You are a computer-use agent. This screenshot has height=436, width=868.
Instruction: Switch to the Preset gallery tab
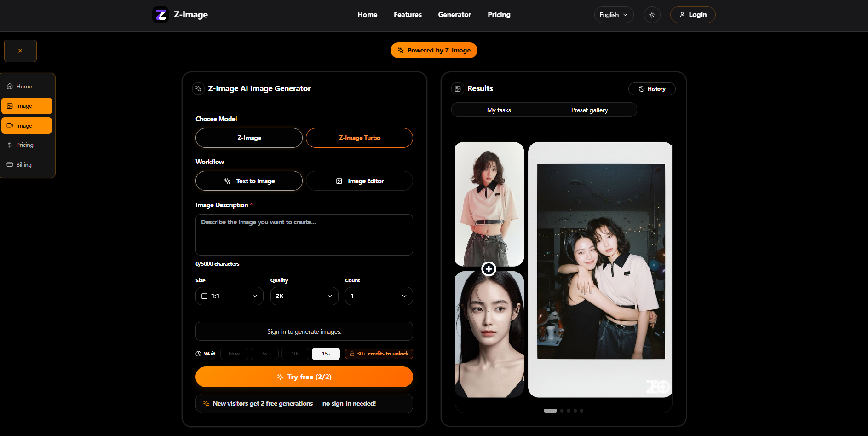pos(589,110)
